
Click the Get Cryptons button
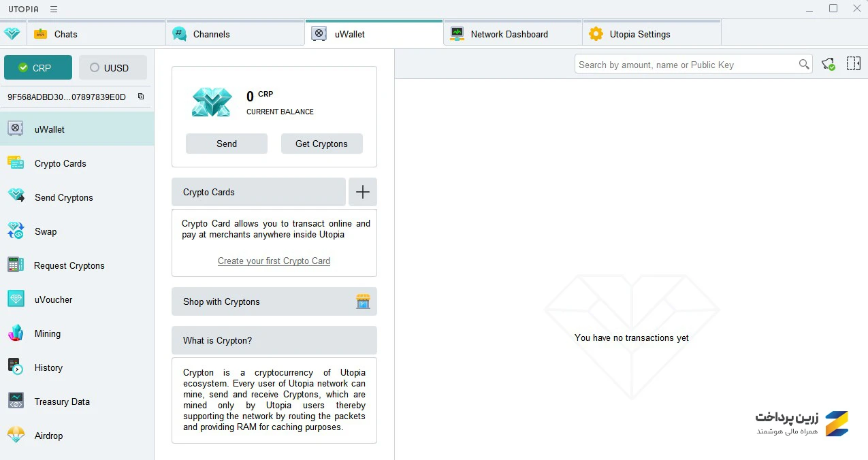point(321,144)
